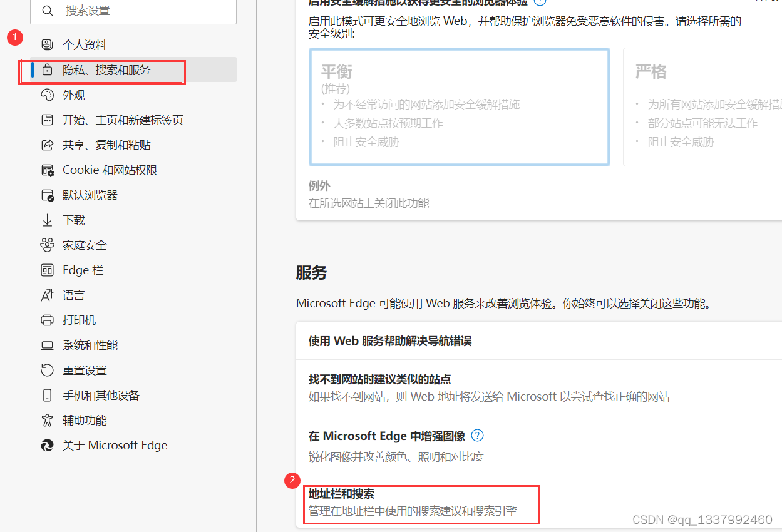
Task: Click the 开始、主页和新建标签页 icon
Action: tap(47, 120)
